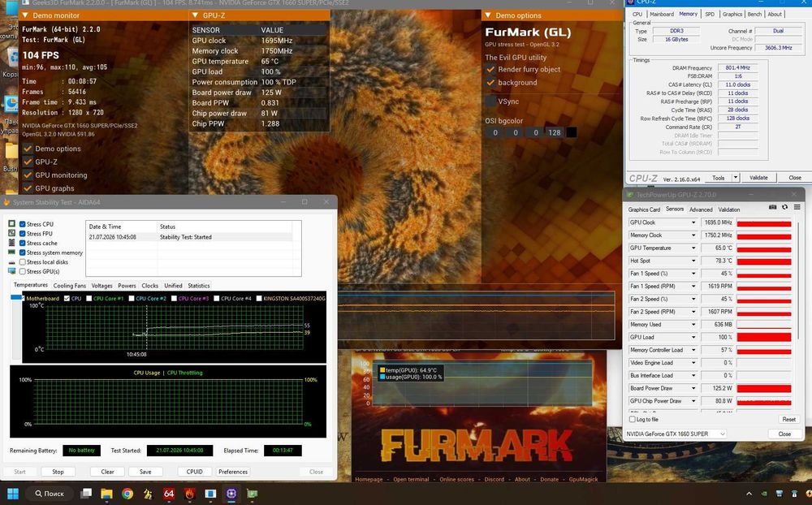Open the GPU-Z hamburger menu icon

tap(797, 207)
